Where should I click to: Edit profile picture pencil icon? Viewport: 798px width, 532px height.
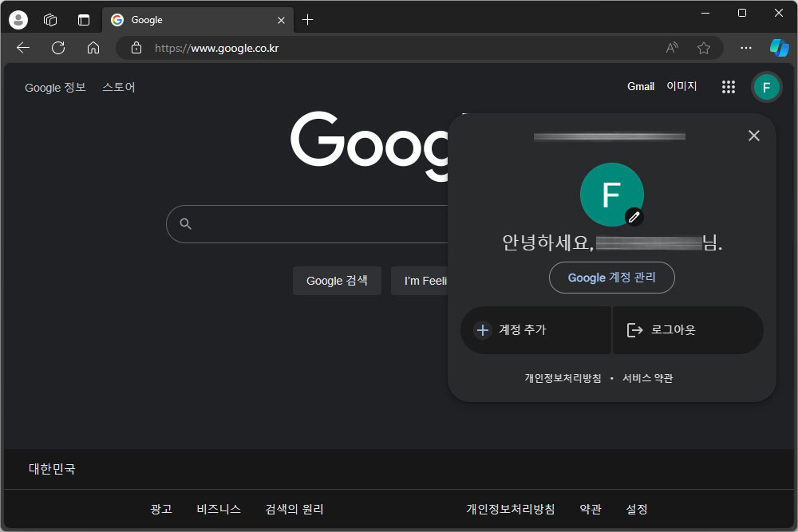[634, 217]
